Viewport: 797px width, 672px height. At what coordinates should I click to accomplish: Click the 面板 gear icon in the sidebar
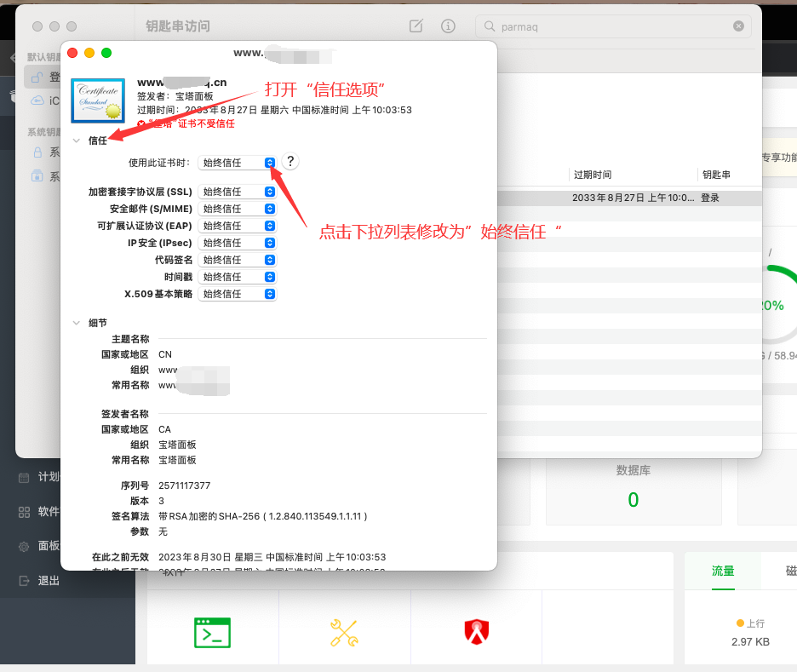(x=24, y=547)
